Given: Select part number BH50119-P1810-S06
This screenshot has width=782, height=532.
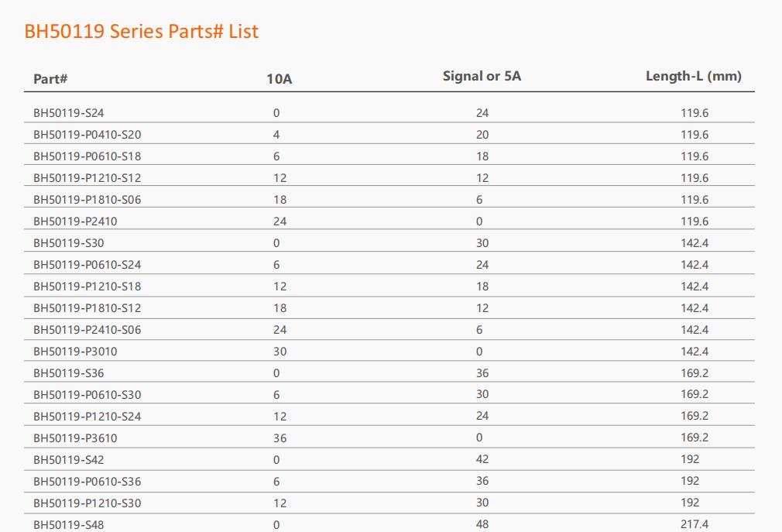Looking at the screenshot, I should (x=87, y=200).
